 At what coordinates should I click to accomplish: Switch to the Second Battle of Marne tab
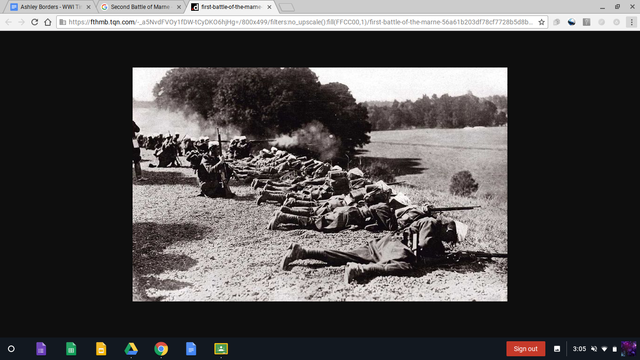tap(140, 7)
